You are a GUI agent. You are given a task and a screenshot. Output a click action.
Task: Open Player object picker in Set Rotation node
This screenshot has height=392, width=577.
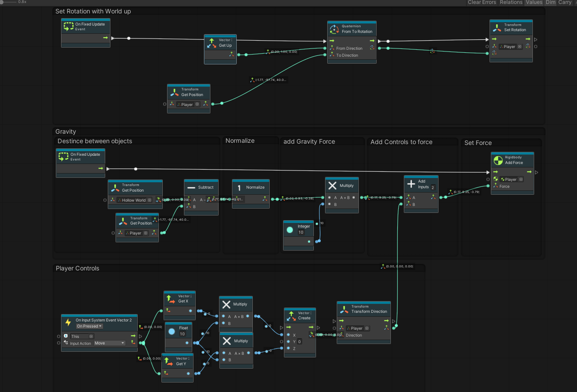click(520, 47)
